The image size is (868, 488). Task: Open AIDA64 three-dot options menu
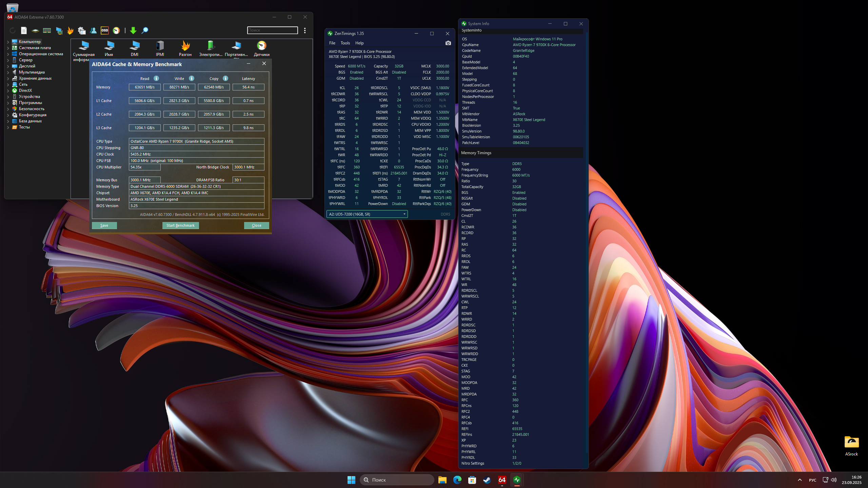(x=305, y=30)
